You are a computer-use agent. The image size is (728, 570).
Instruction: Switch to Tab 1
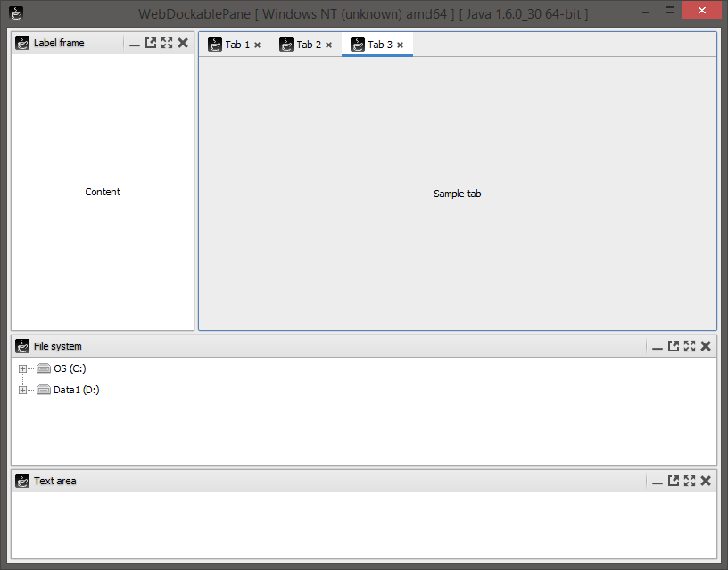[x=236, y=44]
